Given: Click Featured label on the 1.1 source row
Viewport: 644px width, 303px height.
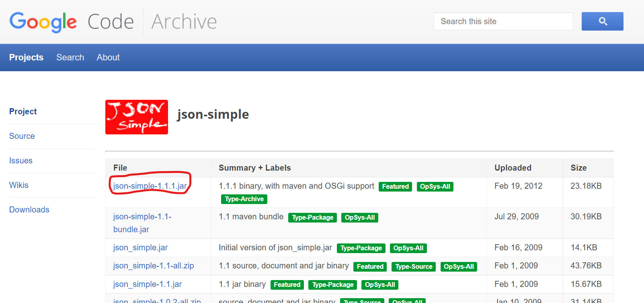Looking at the screenshot, I should coord(370,267).
